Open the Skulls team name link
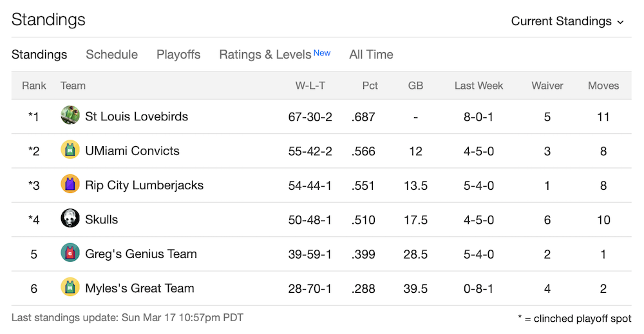Viewport: 644px width, 334px height. click(x=102, y=220)
